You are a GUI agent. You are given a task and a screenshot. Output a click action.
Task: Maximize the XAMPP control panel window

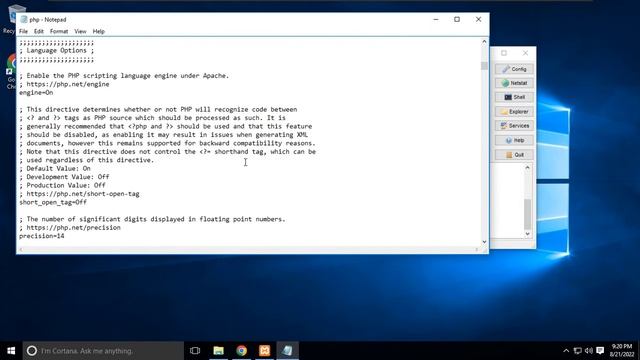pyautogui.click(x=504, y=53)
